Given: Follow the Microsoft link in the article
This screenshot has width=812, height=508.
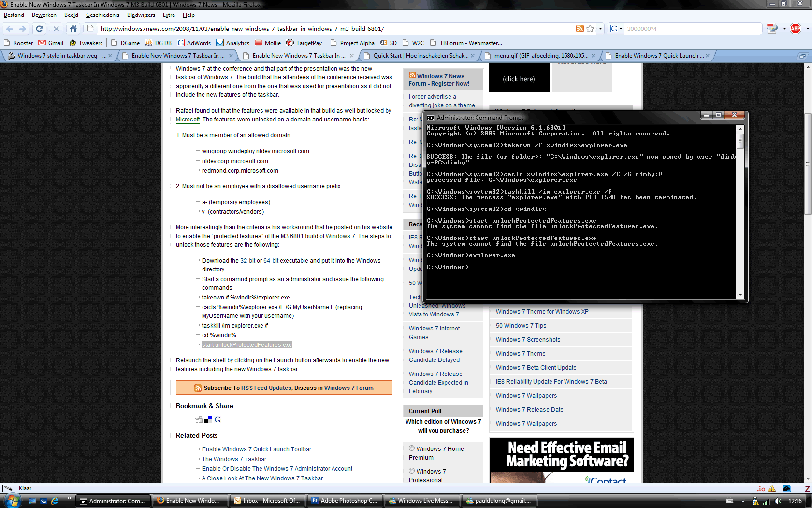Looking at the screenshot, I should click(188, 120).
